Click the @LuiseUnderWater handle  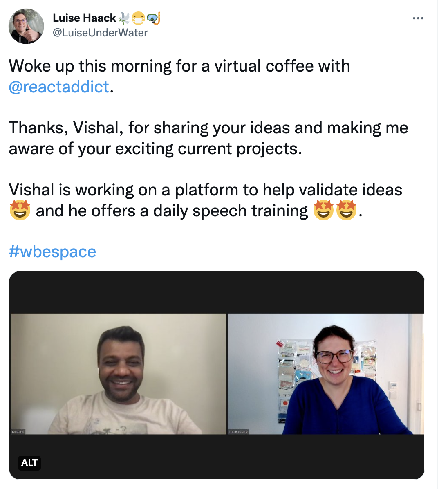click(x=100, y=32)
